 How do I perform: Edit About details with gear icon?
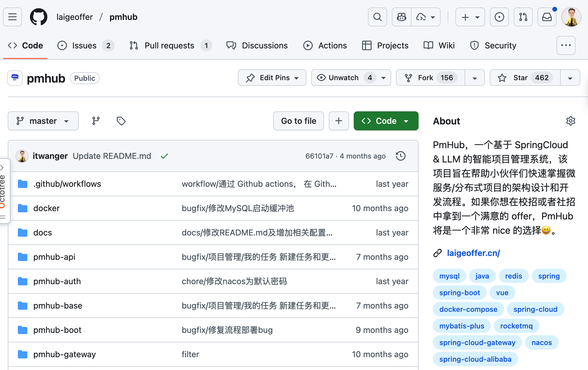click(570, 121)
